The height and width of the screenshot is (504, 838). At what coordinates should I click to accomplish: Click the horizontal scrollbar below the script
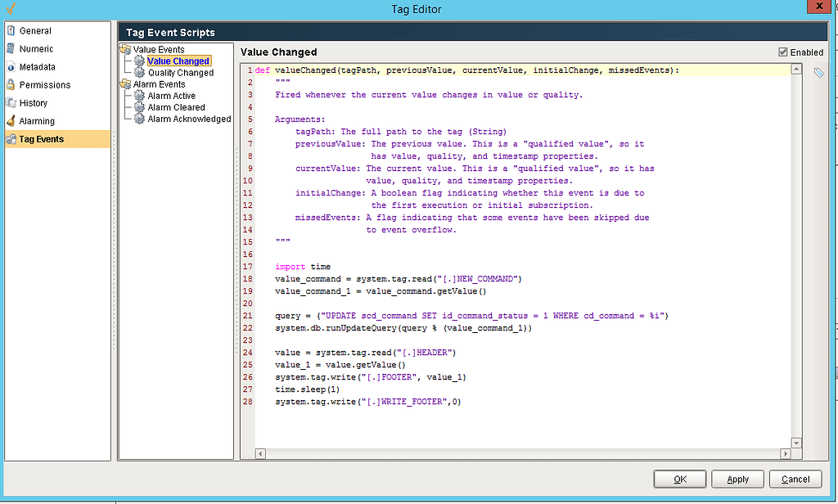coord(524,453)
